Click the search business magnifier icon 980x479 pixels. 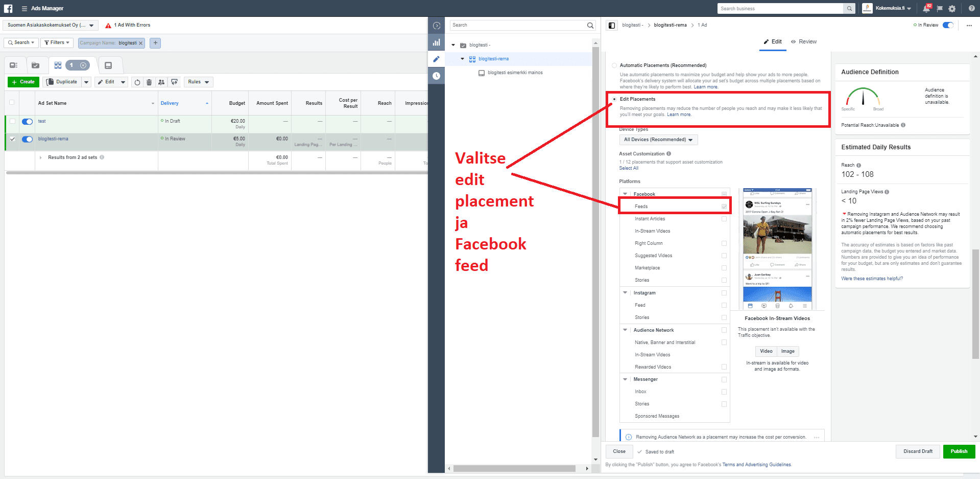849,9
